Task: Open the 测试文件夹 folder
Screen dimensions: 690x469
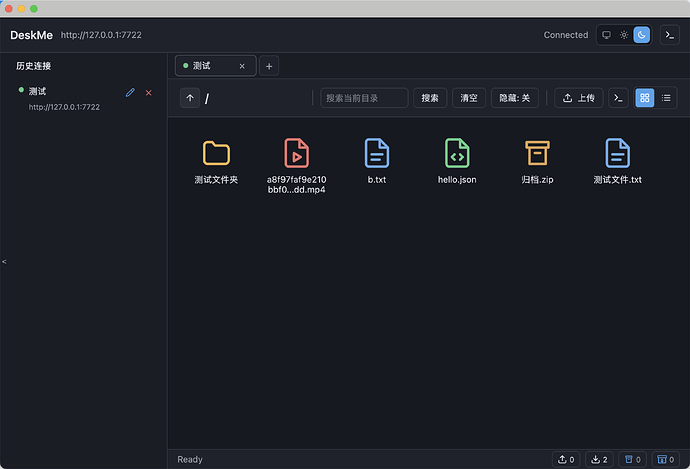Action: coord(216,161)
